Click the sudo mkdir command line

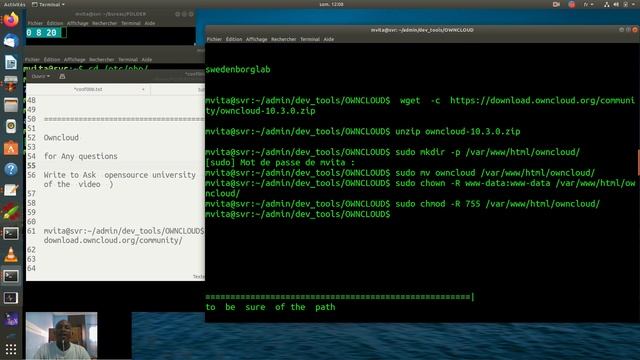click(x=392, y=152)
